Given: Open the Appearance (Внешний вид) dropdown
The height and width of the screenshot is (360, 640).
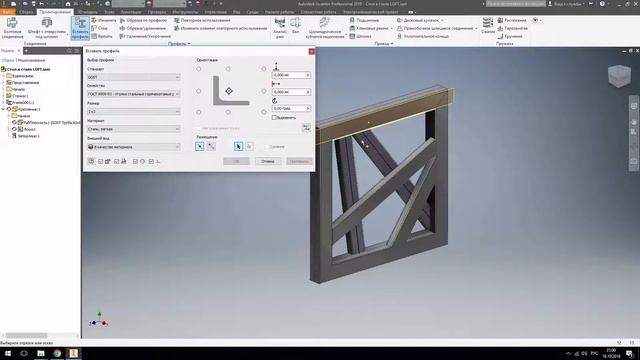Looking at the screenshot, I should point(133,147).
